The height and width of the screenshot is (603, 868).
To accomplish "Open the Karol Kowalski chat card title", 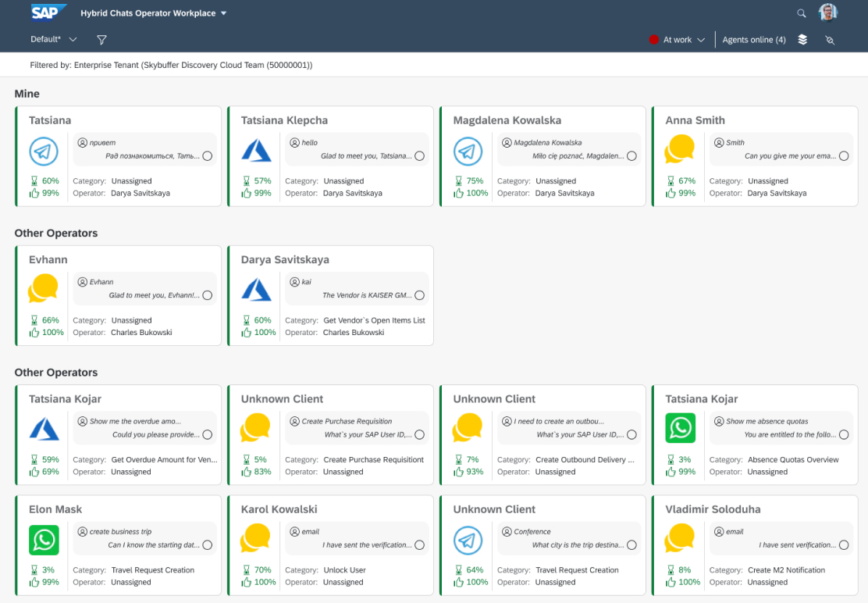I will pyautogui.click(x=279, y=508).
